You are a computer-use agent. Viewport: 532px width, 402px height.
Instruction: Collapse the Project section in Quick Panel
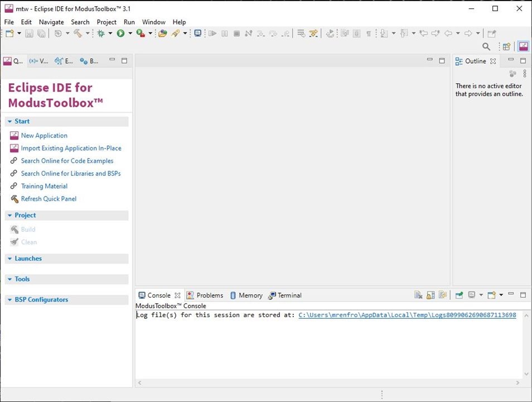pyautogui.click(x=10, y=216)
